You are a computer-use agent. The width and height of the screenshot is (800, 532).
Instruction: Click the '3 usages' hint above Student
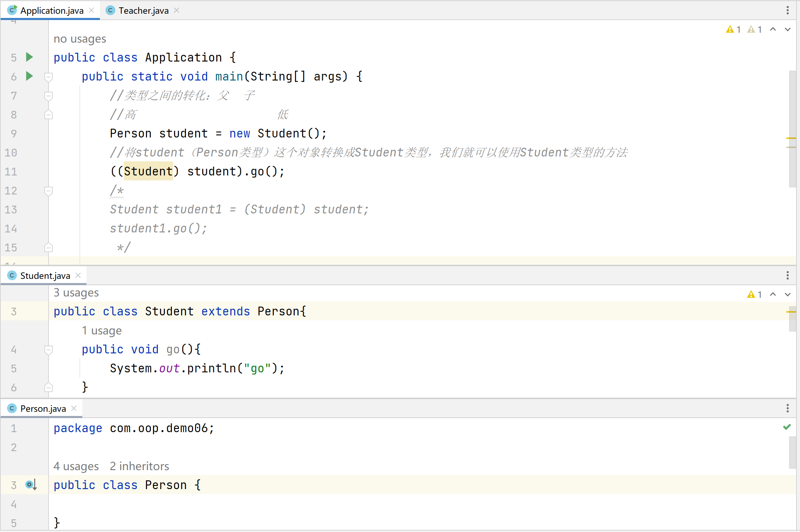[x=76, y=293]
